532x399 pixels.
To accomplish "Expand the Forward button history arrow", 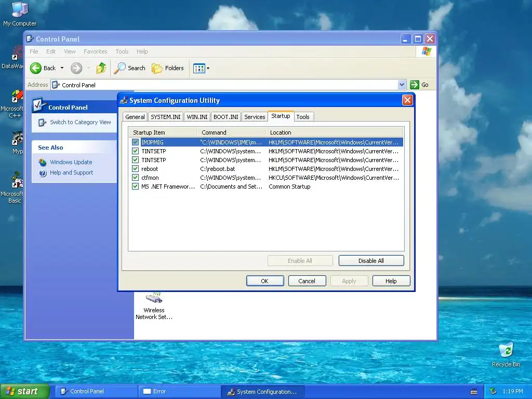I will click(x=88, y=68).
